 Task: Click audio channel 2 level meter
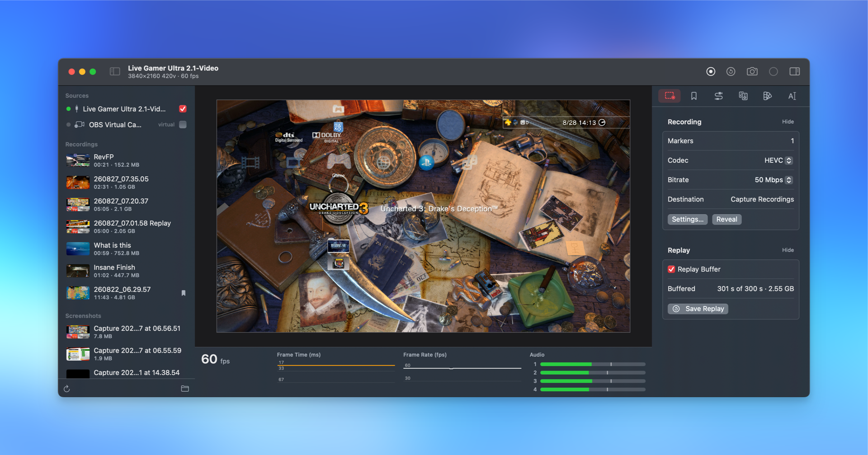(x=593, y=373)
